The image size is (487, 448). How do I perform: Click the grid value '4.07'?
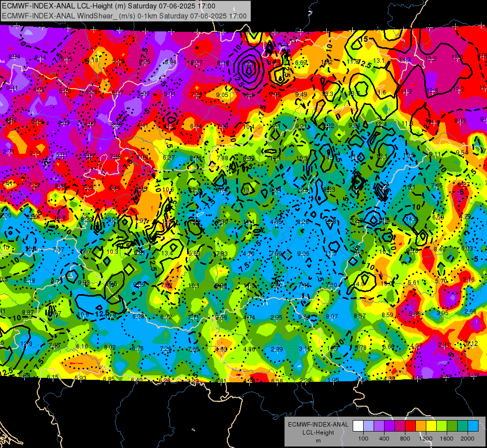(x=416, y=346)
